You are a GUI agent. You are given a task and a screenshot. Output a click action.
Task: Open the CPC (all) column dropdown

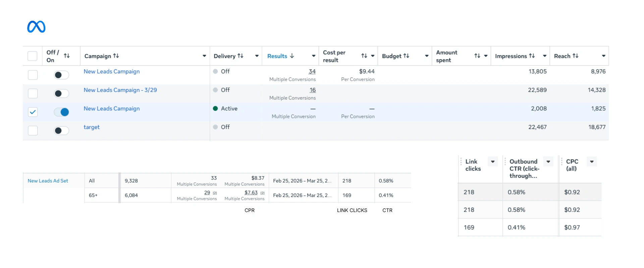[x=592, y=162]
